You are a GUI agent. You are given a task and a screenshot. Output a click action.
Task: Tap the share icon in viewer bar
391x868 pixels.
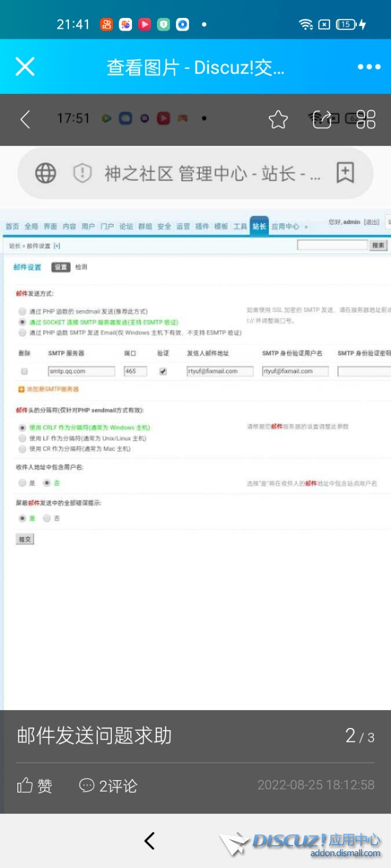click(321, 119)
